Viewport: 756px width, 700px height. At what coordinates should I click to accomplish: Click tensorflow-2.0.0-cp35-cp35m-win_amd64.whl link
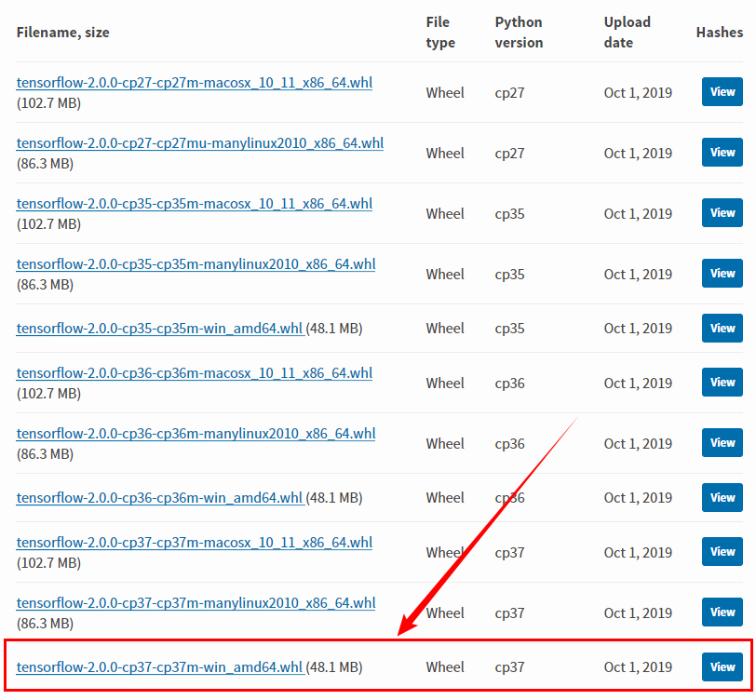click(x=159, y=329)
